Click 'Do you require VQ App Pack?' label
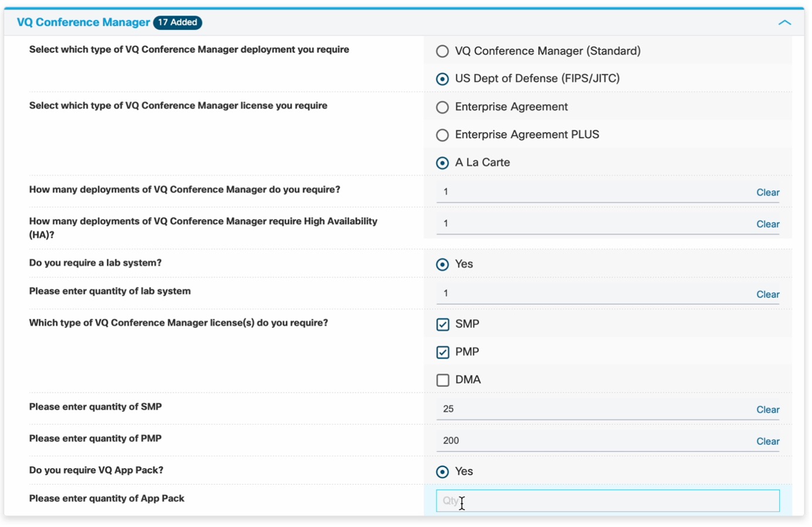This screenshot has height=527, width=812. pyautogui.click(x=96, y=470)
